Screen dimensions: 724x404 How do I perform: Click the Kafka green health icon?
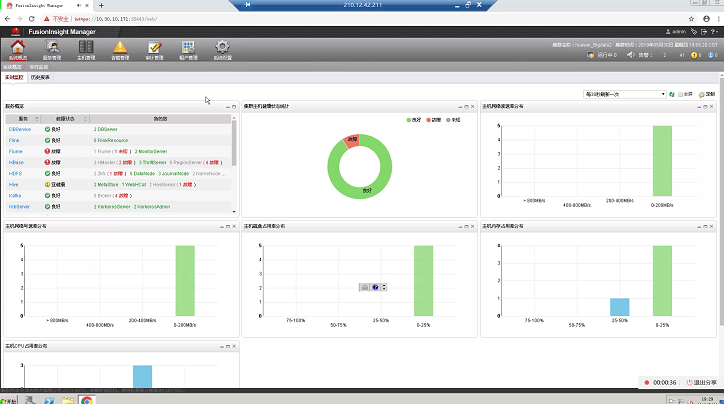47,196
